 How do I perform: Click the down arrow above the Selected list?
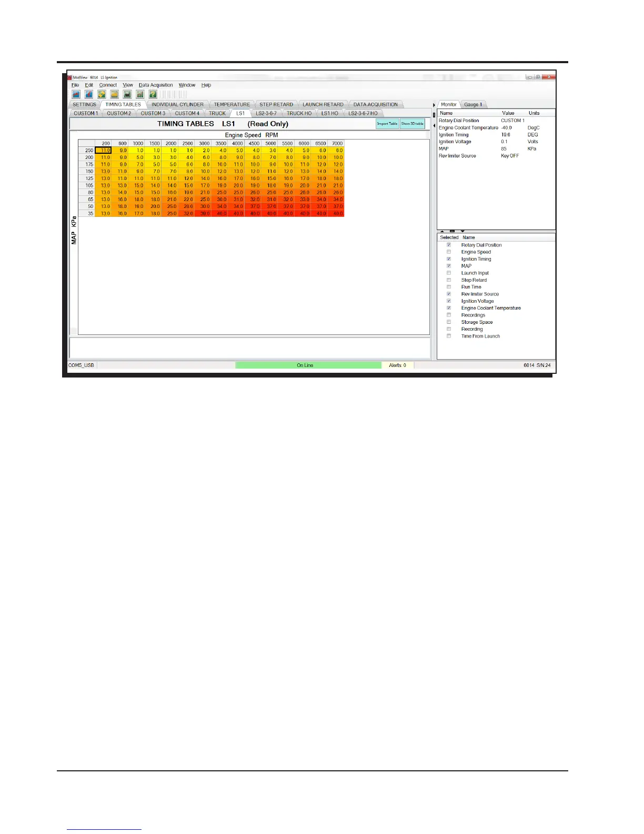(x=462, y=231)
